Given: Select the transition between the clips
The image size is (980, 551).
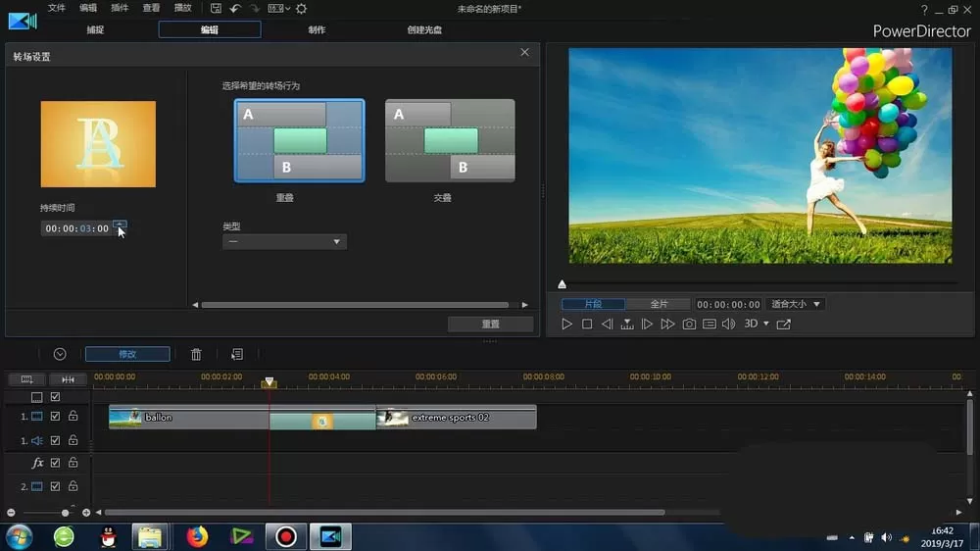Looking at the screenshot, I should [322, 421].
